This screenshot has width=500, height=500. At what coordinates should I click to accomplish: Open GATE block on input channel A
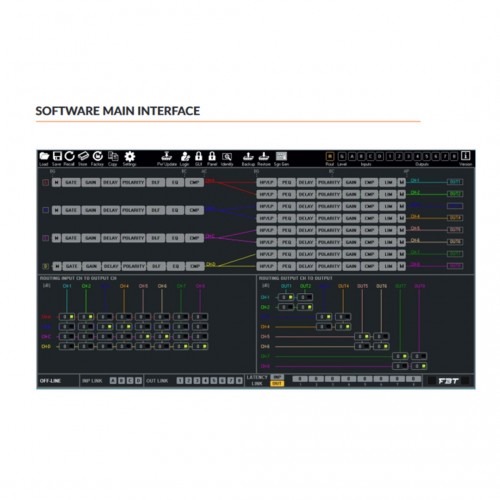click(x=71, y=182)
